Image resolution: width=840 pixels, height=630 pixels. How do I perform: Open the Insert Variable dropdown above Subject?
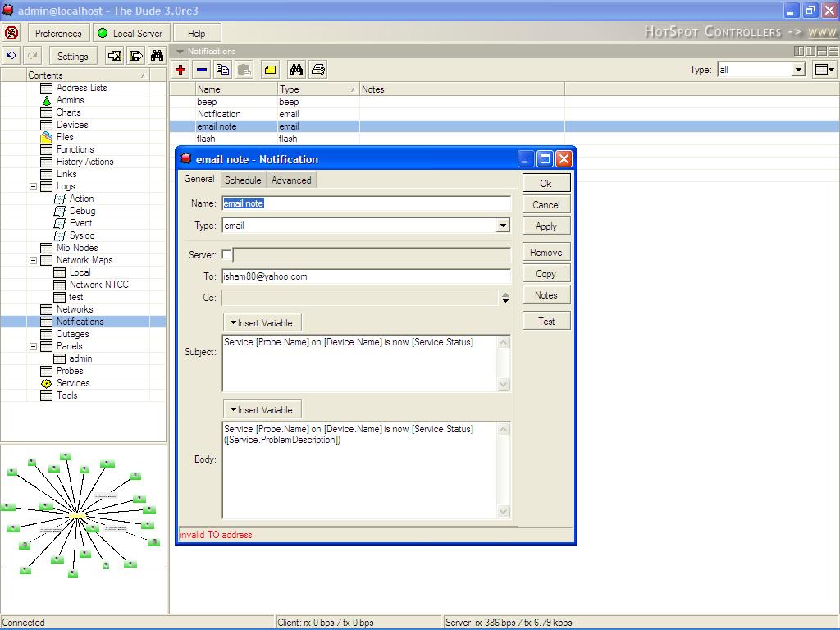[x=262, y=322]
